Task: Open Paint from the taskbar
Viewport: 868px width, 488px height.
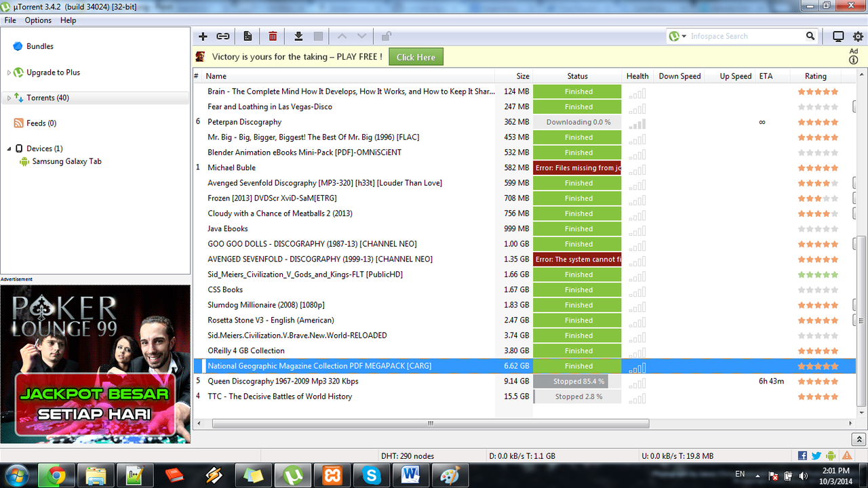Action: (x=450, y=476)
